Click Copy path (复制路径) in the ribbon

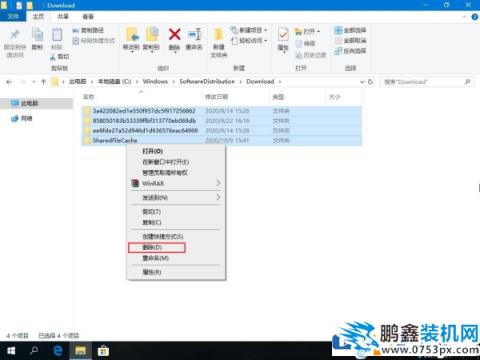coord(88,30)
